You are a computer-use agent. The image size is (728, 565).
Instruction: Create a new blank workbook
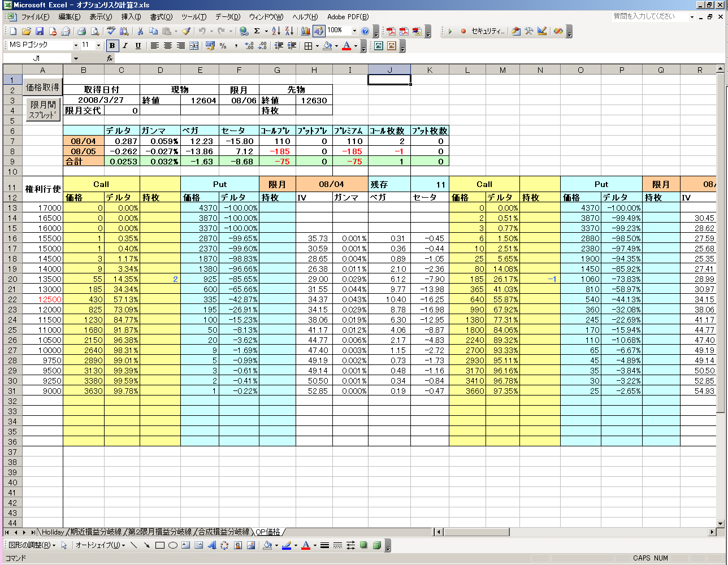[x=13, y=31]
